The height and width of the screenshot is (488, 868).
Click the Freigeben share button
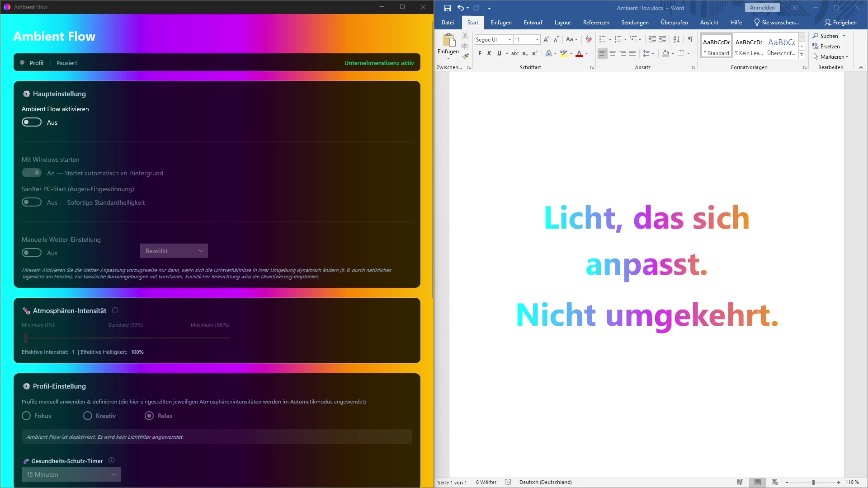[x=840, y=22]
